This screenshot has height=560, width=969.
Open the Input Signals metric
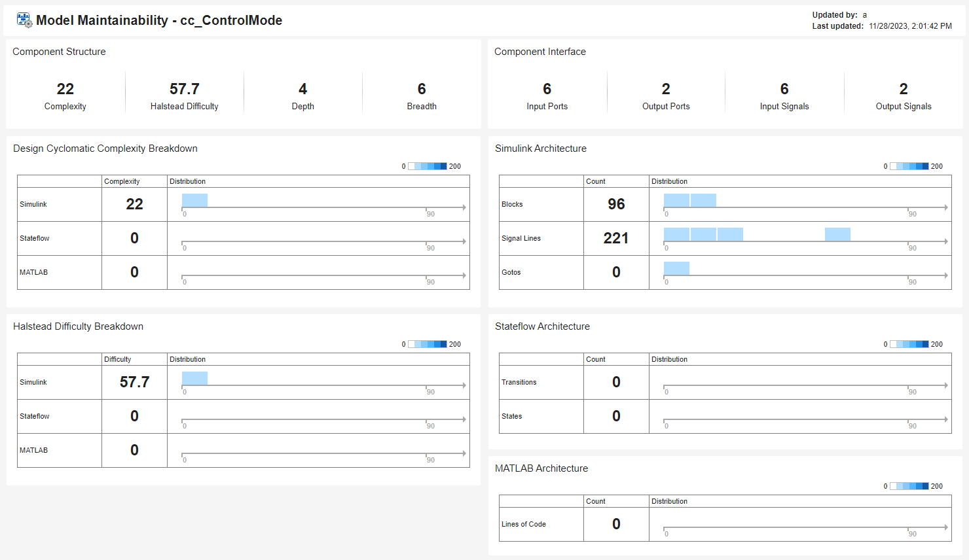coord(784,90)
